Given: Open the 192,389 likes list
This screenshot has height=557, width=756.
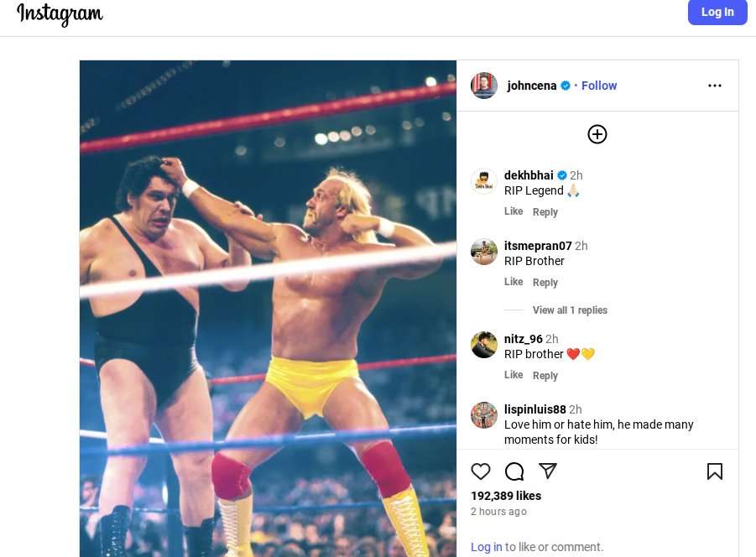Looking at the screenshot, I should [x=506, y=496].
